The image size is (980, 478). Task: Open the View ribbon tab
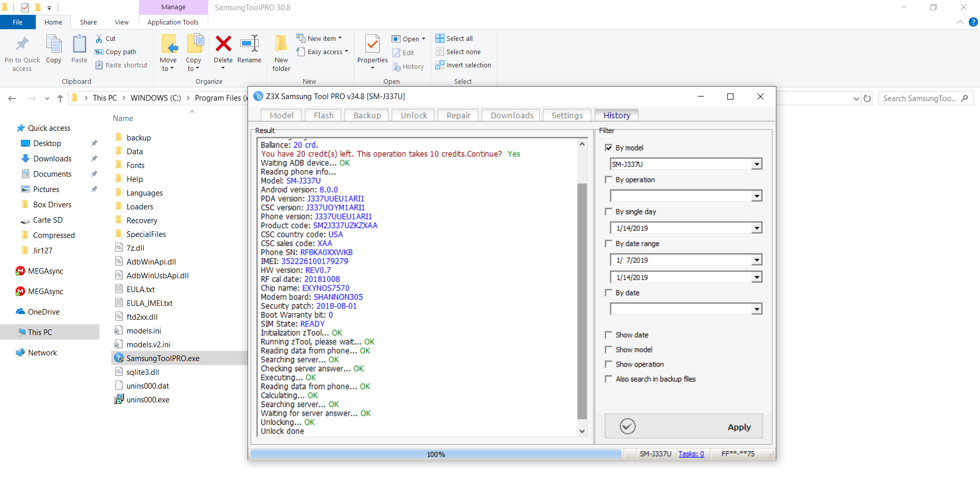click(x=121, y=22)
